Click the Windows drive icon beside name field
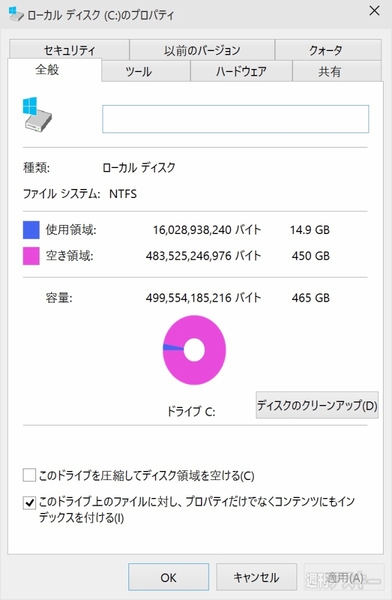 tap(37, 115)
